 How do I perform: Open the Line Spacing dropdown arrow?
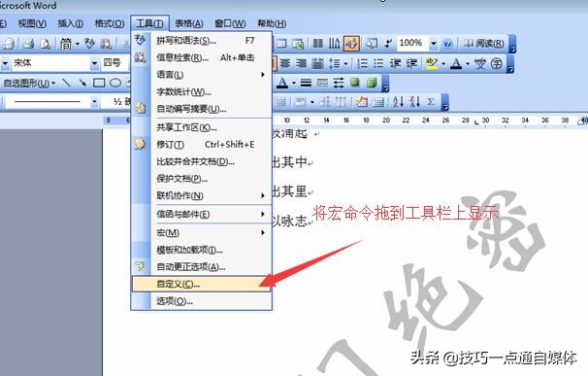[345, 63]
